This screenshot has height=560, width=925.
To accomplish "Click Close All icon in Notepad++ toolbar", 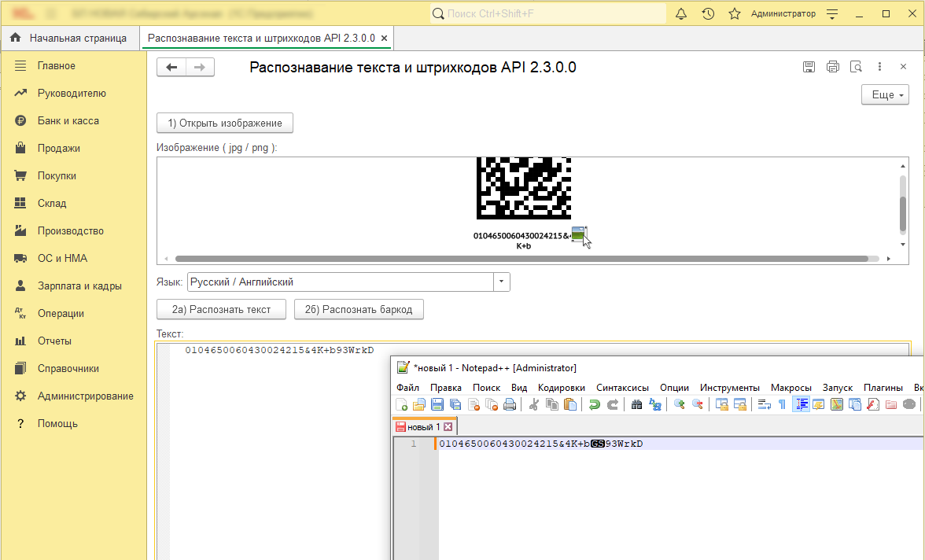I will [x=492, y=404].
